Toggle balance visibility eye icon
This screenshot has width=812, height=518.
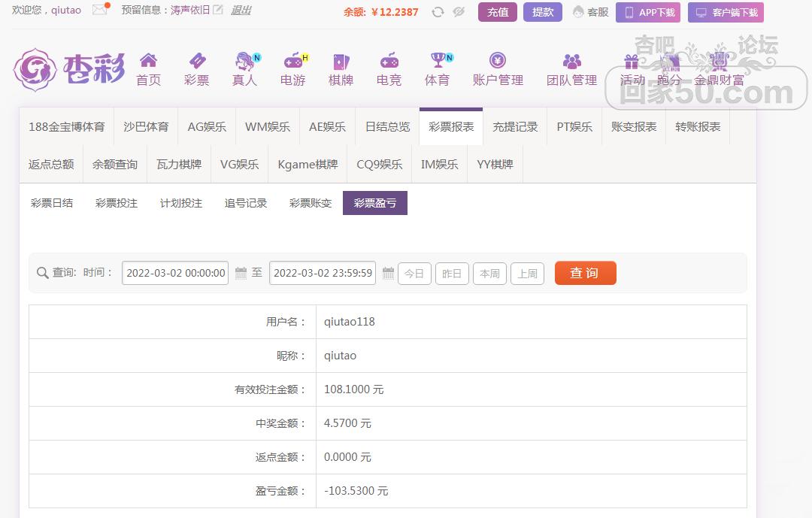click(459, 12)
